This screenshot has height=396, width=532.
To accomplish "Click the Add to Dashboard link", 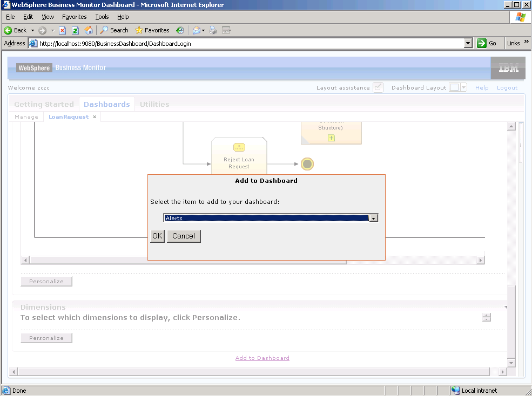I will point(262,358).
